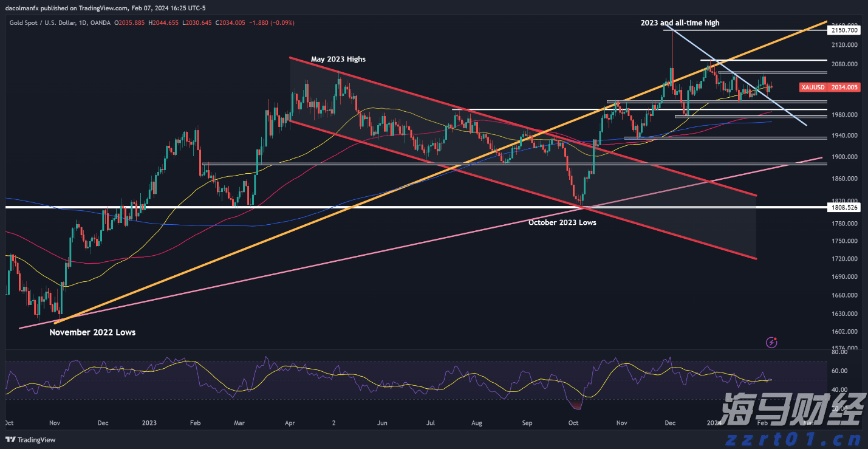Click the 'November 2022 Lows' annotation
Image resolution: width=868 pixels, height=449 pixels.
click(x=92, y=332)
